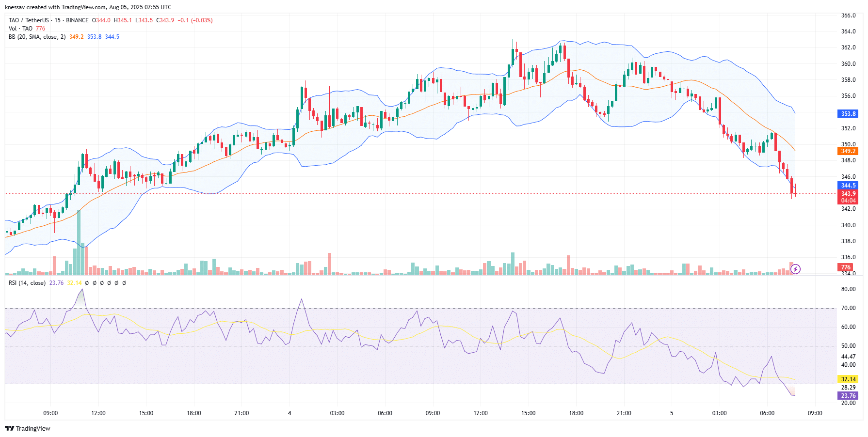This screenshot has height=437, width=868.
Task: Click the 360.0 price scale tick
Action: coord(848,64)
